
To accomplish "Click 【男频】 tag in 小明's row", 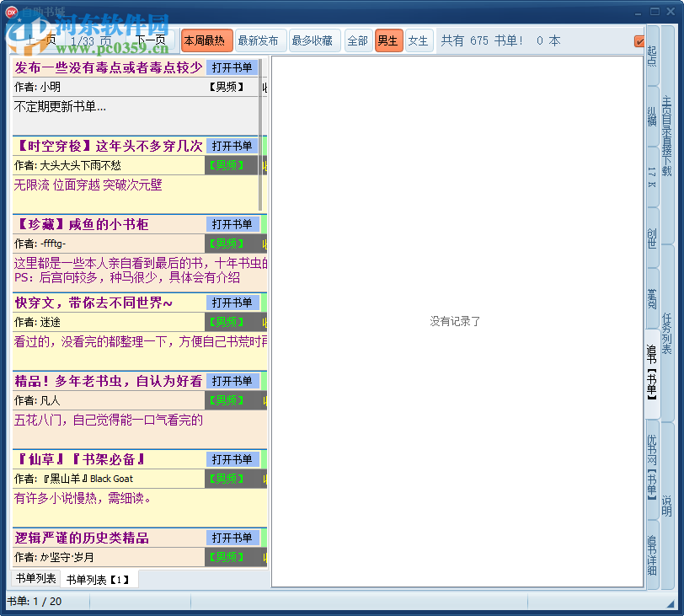I will point(226,87).
